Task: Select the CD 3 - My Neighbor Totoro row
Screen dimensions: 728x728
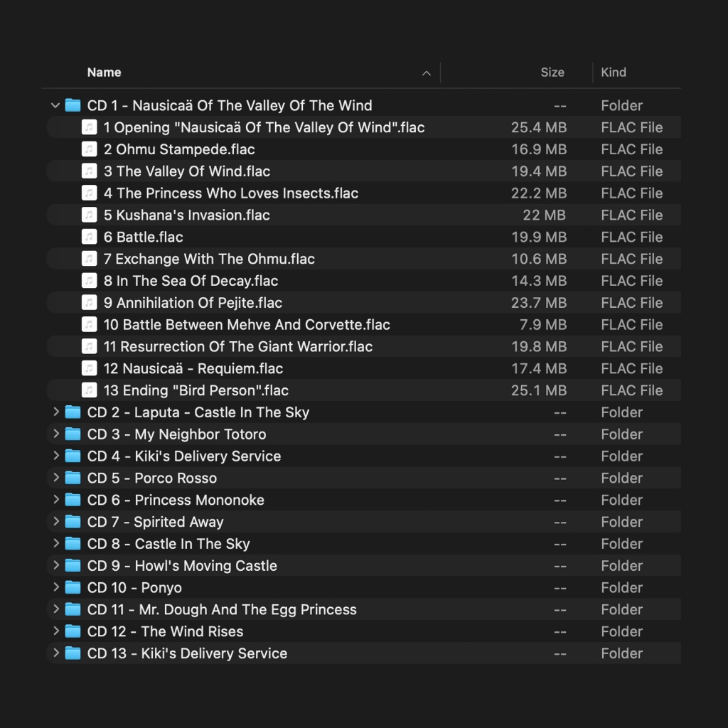Action: click(176, 434)
